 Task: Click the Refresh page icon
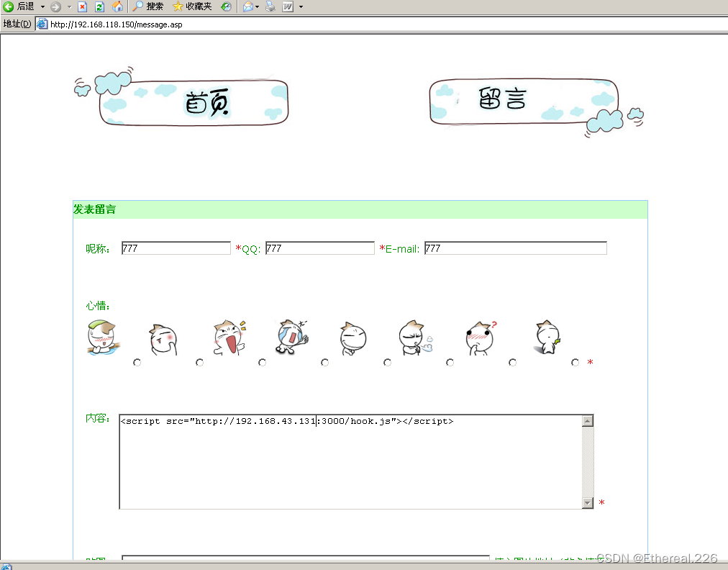click(99, 6)
